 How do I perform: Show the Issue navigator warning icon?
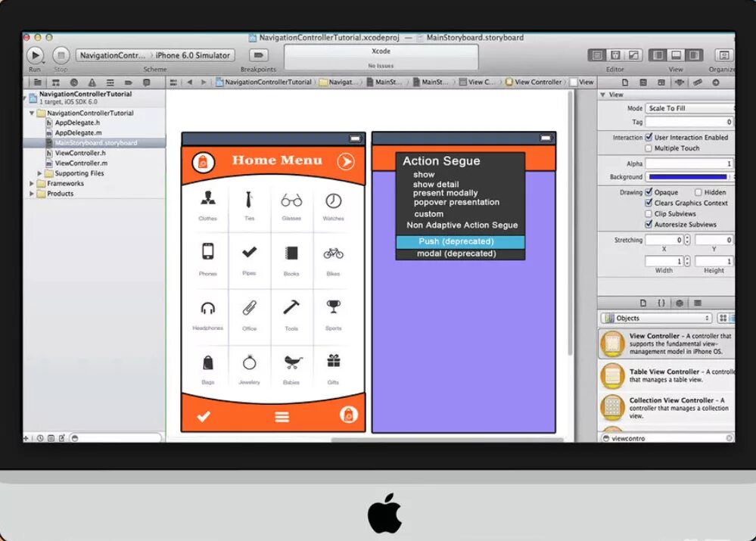pyautogui.click(x=92, y=82)
